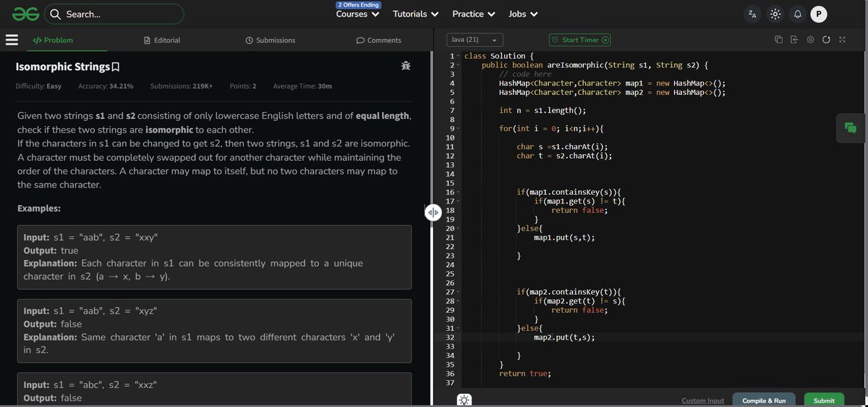The height and width of the screenshot is (407, 868).
Task: Open the Practice dropdown
Action: (x=474, y=14)
